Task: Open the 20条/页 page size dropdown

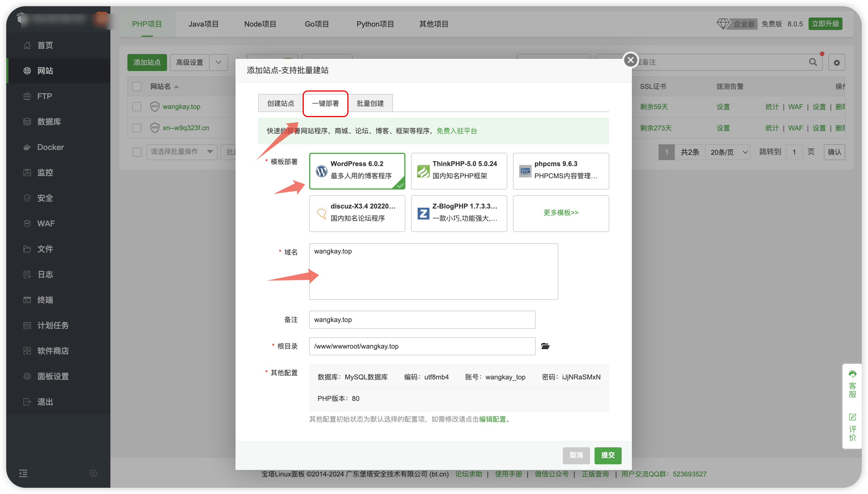Action: click(728, 152)
